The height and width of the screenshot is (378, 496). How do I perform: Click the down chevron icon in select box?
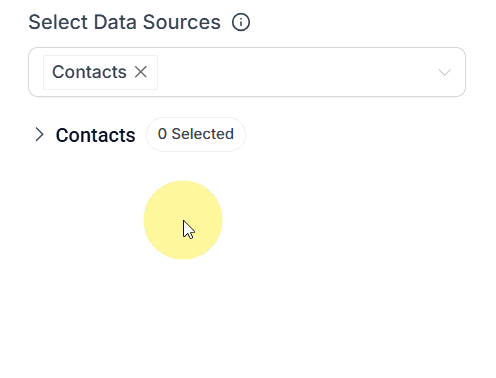[x=444, y=72]
